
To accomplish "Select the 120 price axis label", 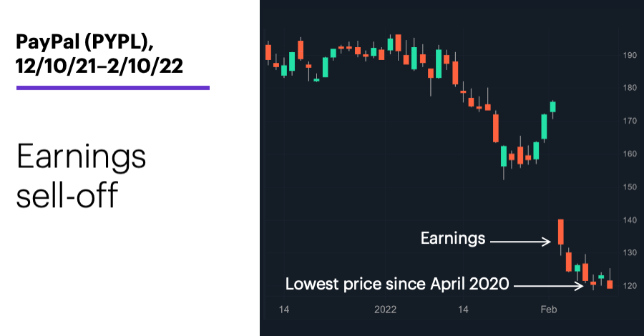I will coord(630,286).
